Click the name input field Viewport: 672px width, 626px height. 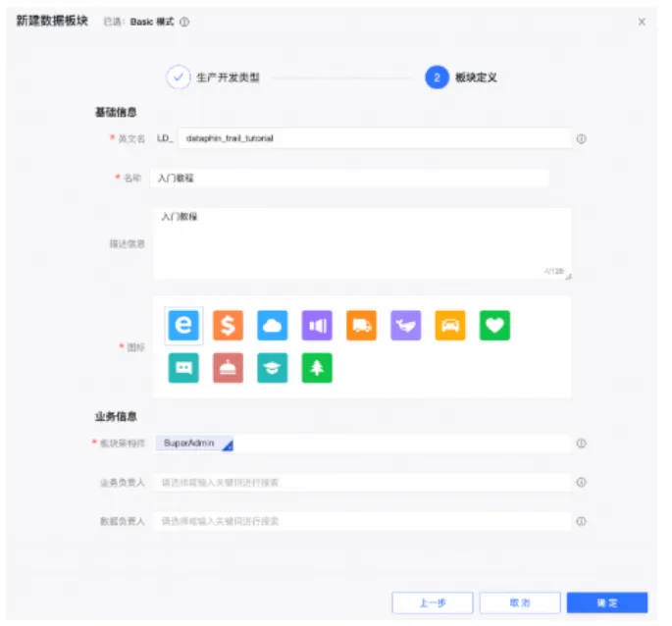[x=349, y=178]
